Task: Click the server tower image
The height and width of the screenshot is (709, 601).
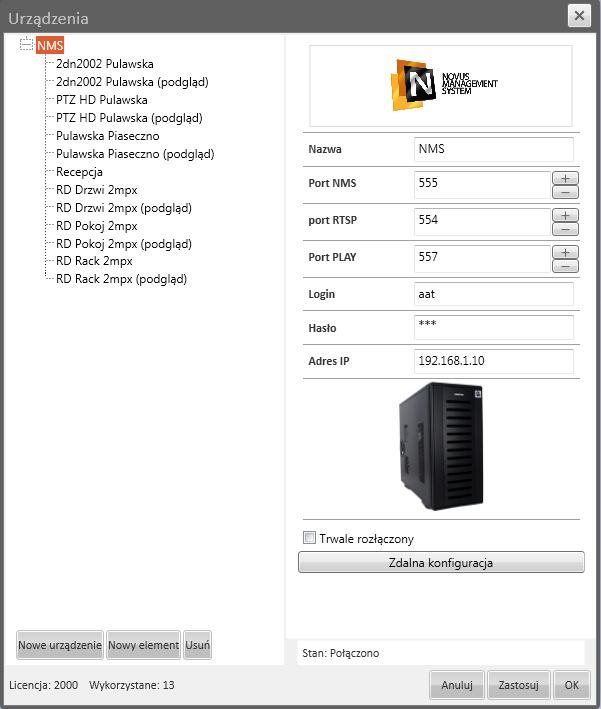Action: click(441, 446)
